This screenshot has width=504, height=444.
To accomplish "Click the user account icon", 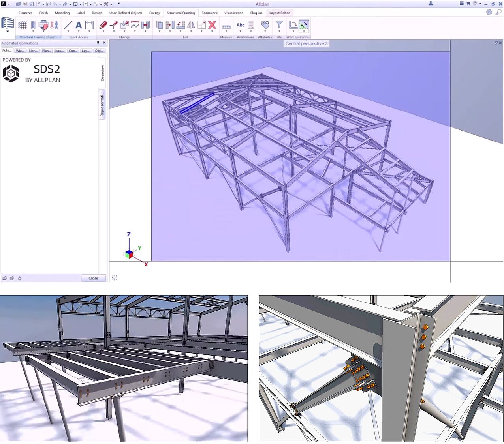I will pyautogui.click(x=431, y=4).
